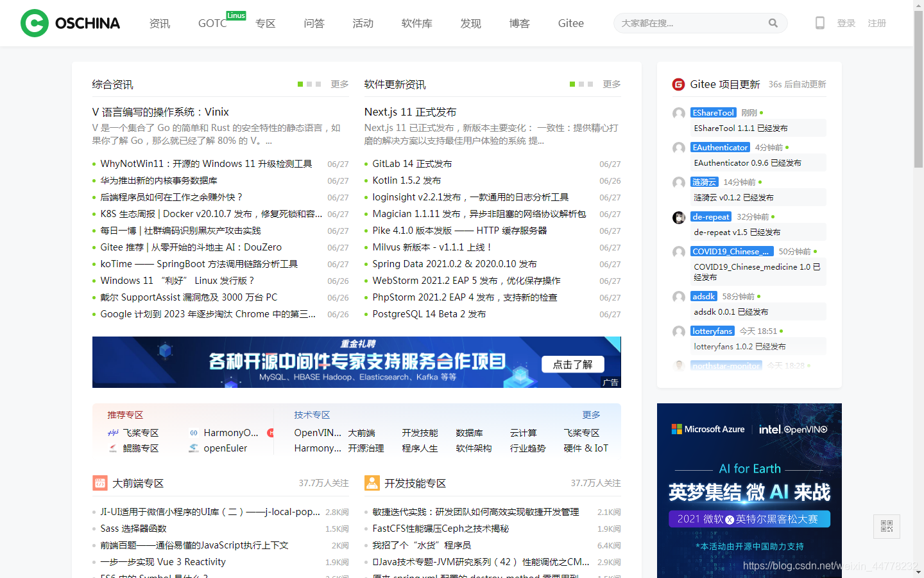Viewport: 924px width, 578px height.
Task: Open the WhyNotWin11 article
Action: [206, 164]
